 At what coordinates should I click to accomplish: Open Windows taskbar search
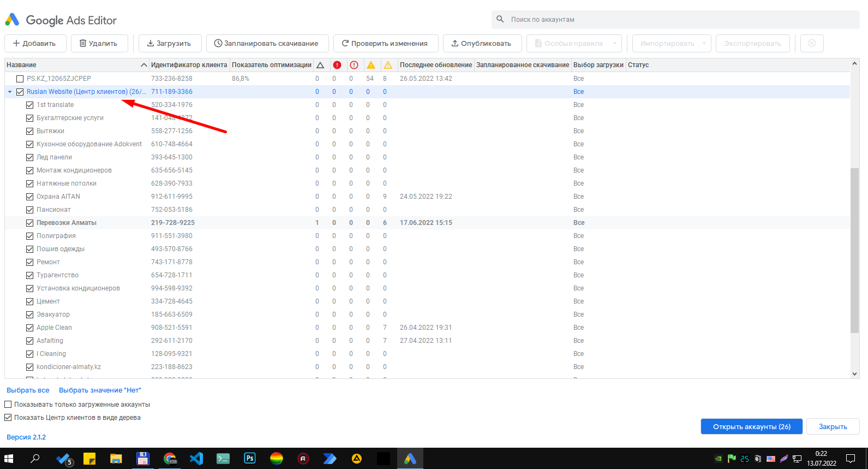(x=35, y=459)
